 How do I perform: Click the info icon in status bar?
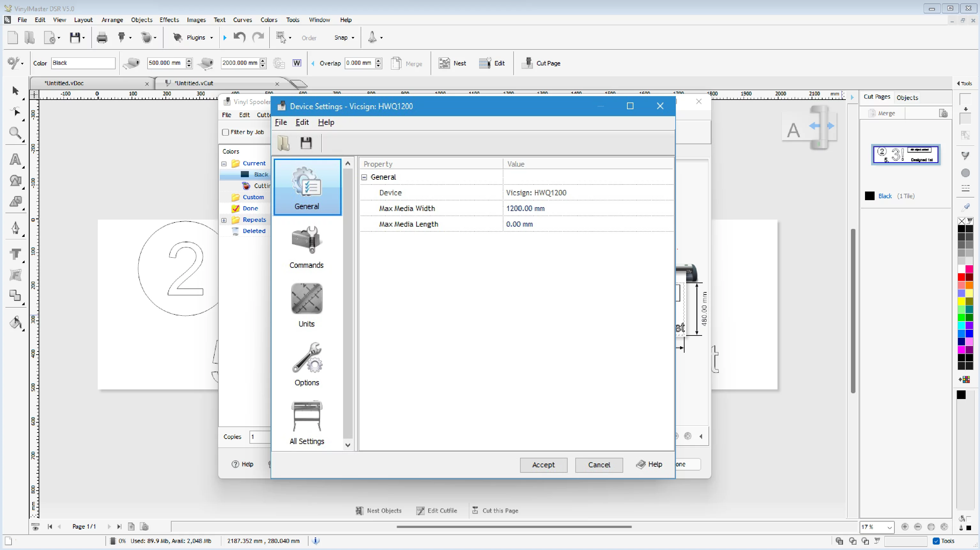click(x=316, y=540)
